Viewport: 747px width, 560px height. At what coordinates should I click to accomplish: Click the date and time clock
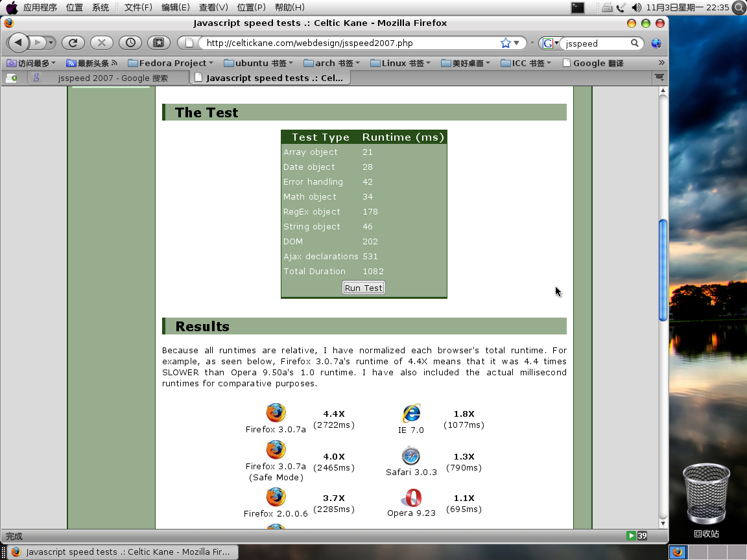click(x=687, y=8)
